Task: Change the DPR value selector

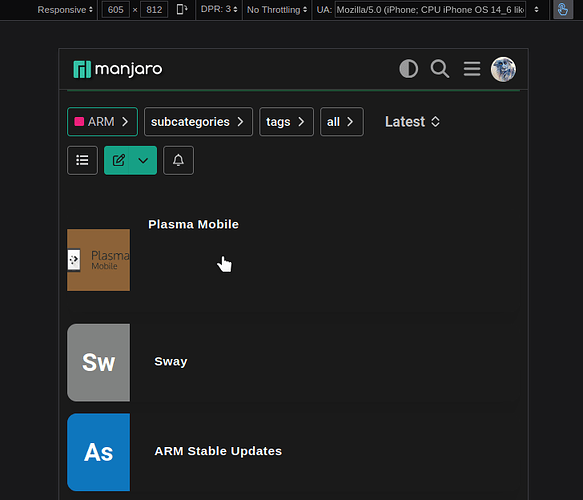Action: pos(219,9)
